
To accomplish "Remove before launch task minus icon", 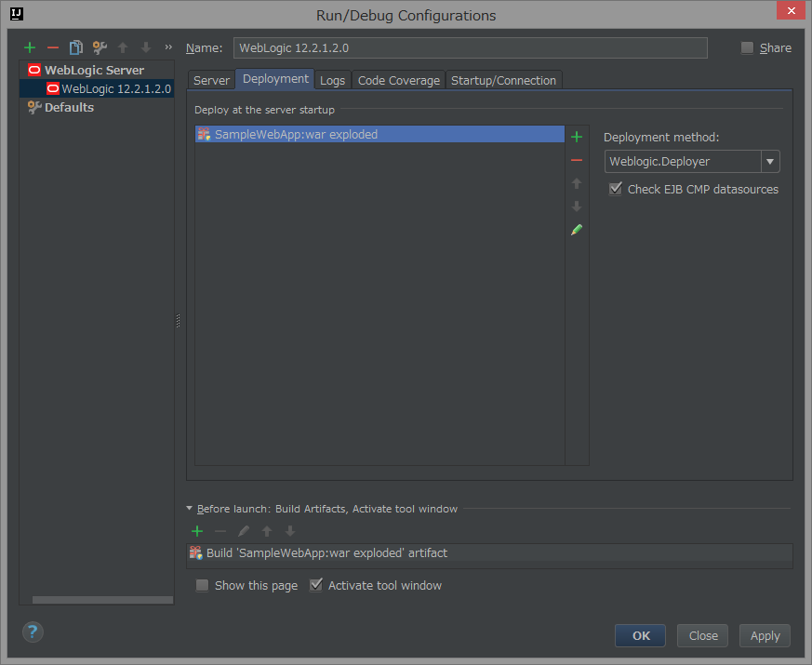I will [x=220, y=531].
